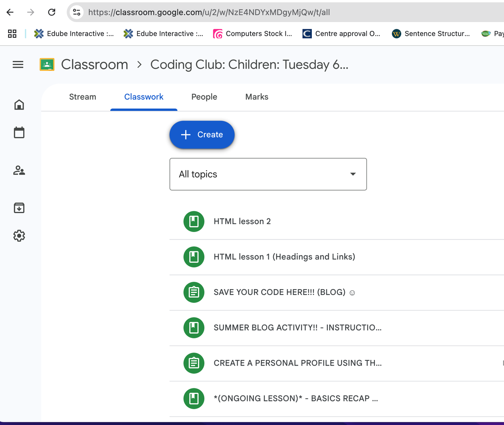Open HTML lesson 1 (Headings and Links)
The image size is (504, 425).
pyautogui.click(x=337, y=257)
